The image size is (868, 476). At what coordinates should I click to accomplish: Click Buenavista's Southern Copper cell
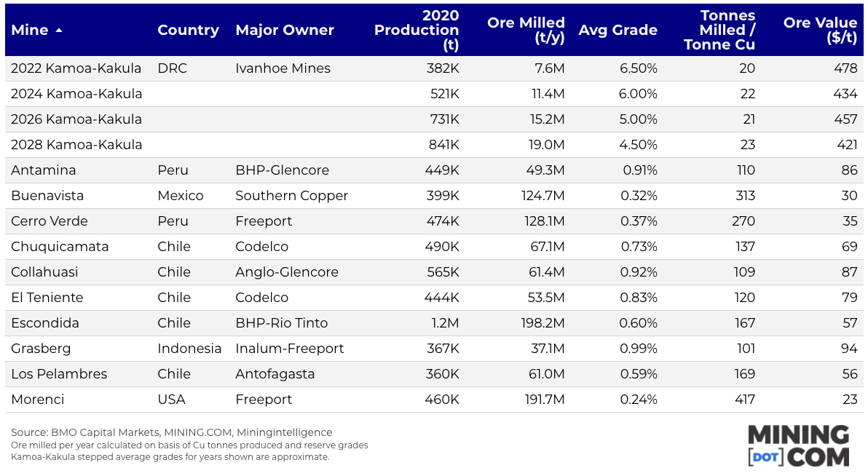click(291, 196)
